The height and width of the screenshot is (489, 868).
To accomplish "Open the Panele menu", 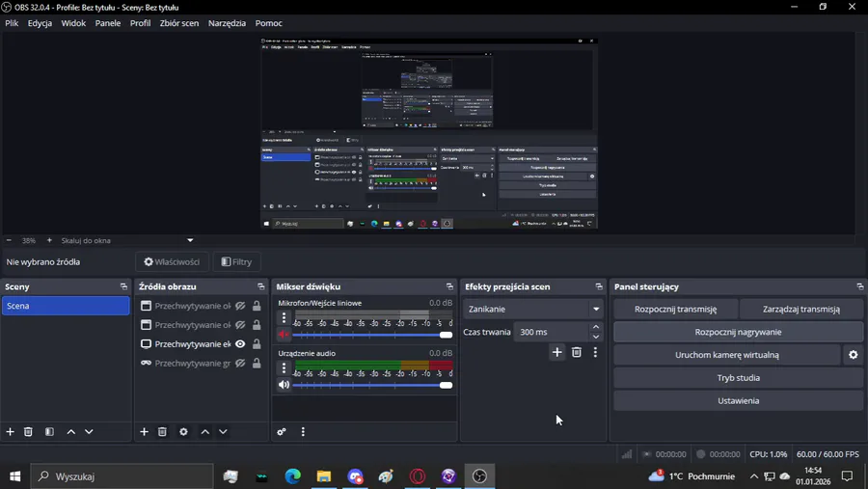I will tap(108, 23).
